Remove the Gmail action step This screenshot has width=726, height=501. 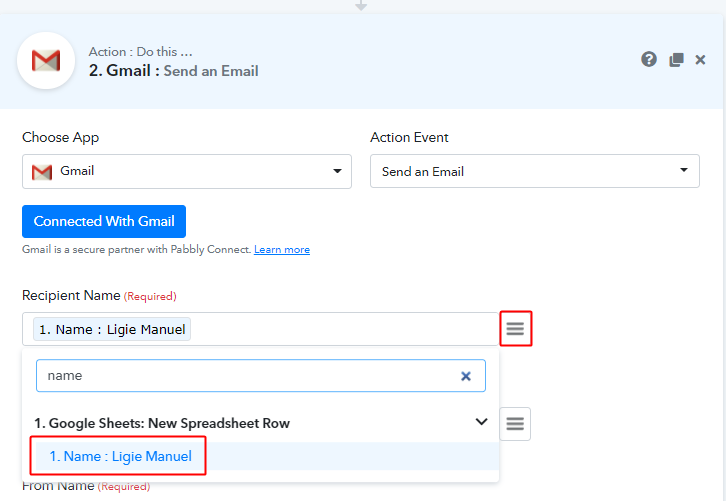click(x=700, y=60)
